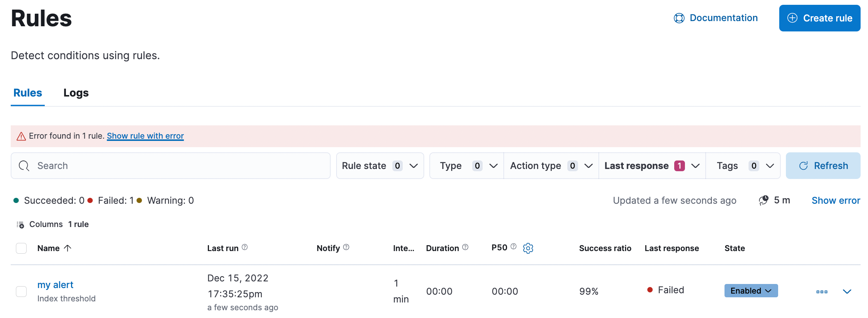
Task: Click the Columns list icon
Action: coord(20,225)
